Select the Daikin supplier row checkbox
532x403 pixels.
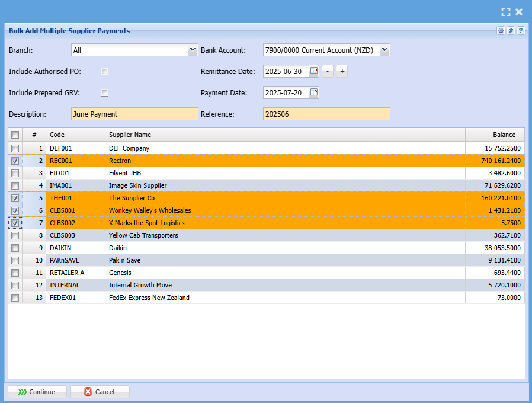tap(15, 248)
